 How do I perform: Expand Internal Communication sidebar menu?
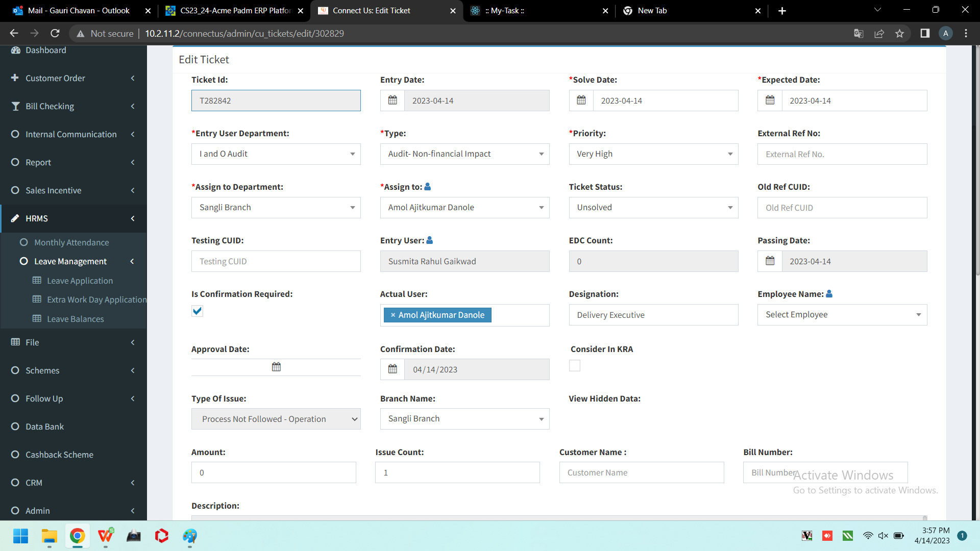point(73,134)
